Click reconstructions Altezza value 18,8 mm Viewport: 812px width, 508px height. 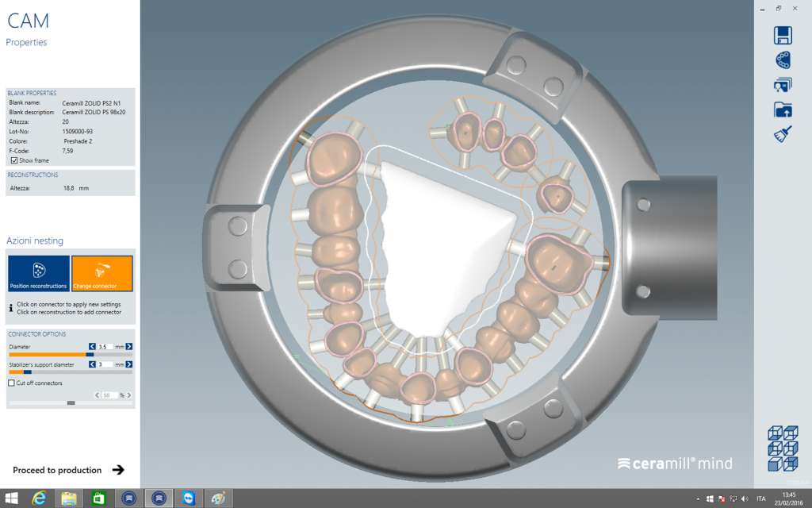[x=75, y=188]
